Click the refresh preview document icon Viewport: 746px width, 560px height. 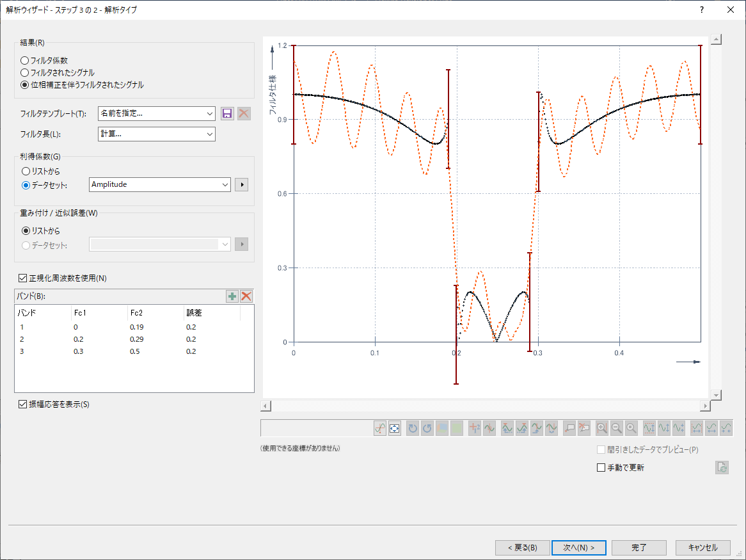click(722, 467)
